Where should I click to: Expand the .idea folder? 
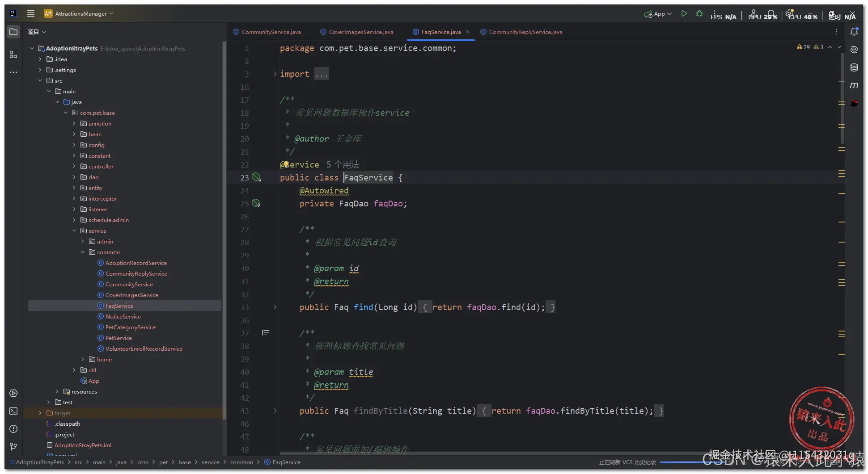pos(40,59)
